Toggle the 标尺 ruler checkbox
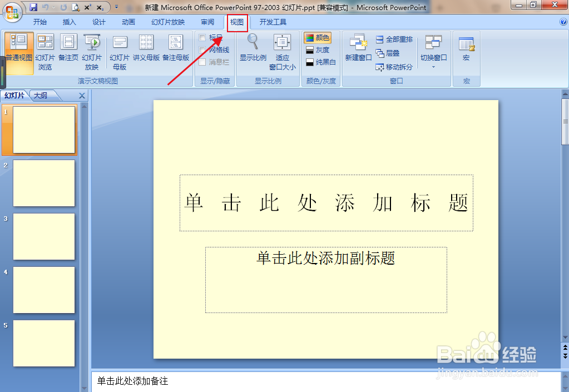 (202, 37)
